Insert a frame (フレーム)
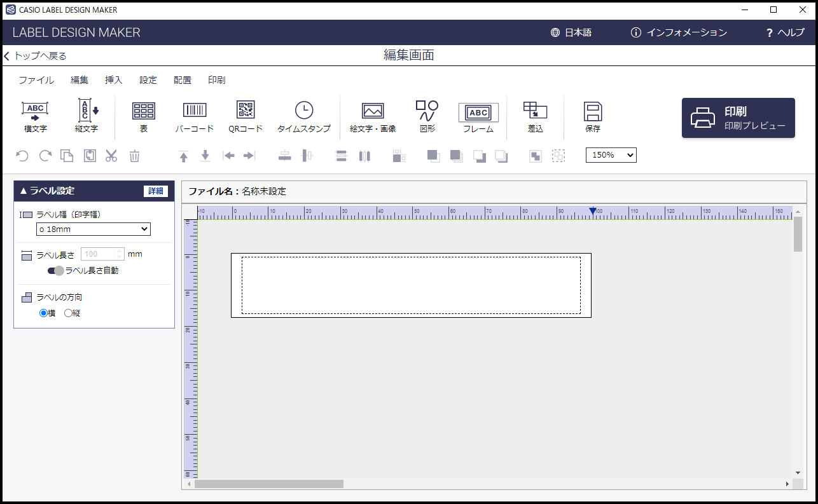 (x=478, y=116)
